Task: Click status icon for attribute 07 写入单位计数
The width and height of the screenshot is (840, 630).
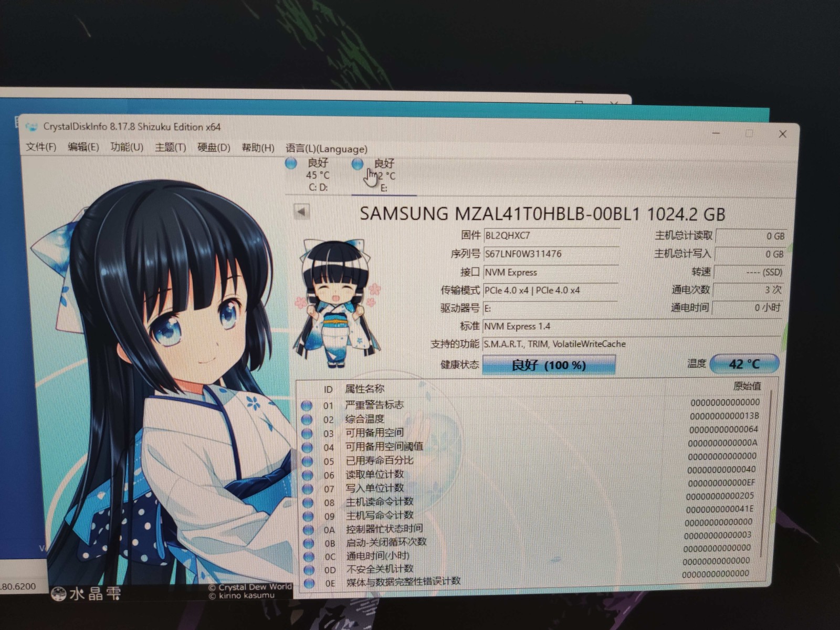Action: point(308,489)
